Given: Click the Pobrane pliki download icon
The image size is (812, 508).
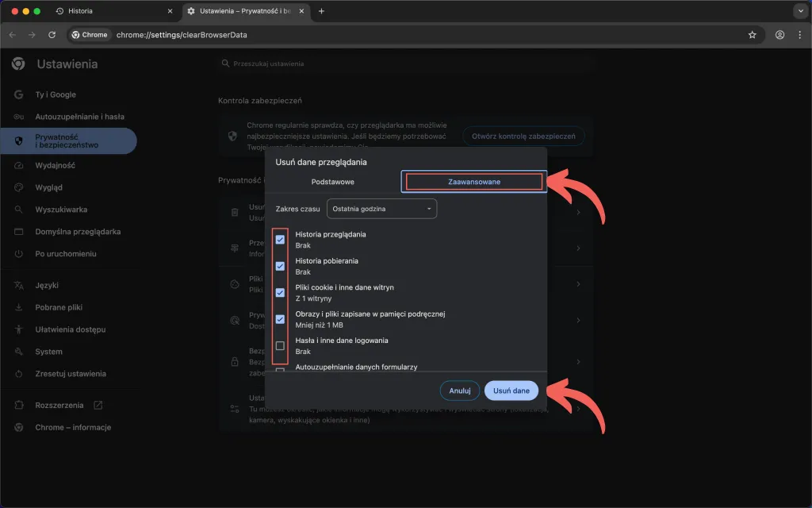Looking at the screenshot, I should pyautogui.click(x=17, y=307).
